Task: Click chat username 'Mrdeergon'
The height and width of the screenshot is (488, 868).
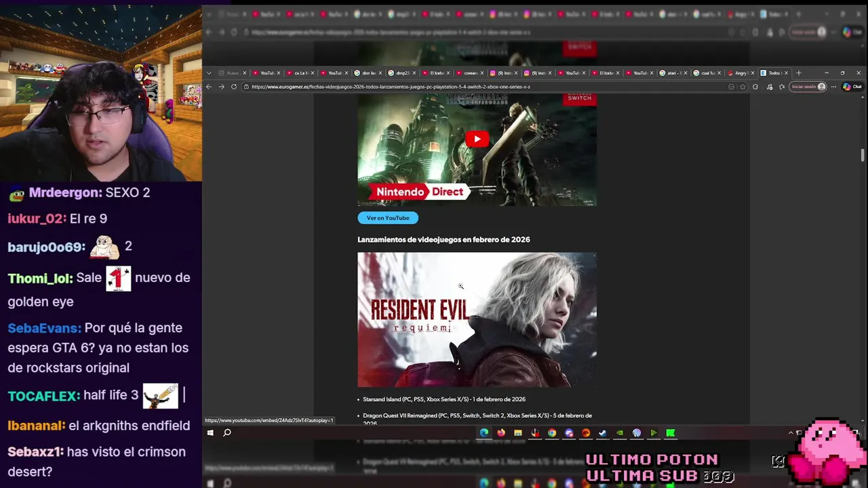Action: [x=65, y=192]
